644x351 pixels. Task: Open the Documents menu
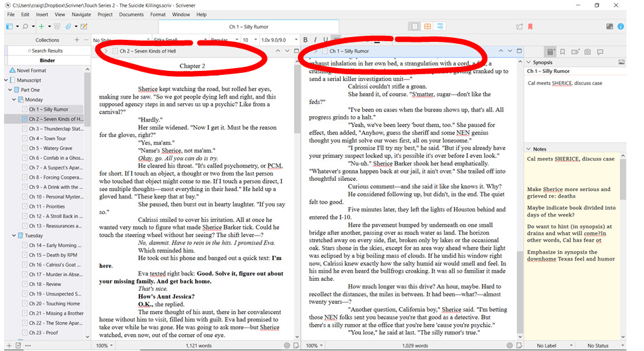click(x=131, y=14)
